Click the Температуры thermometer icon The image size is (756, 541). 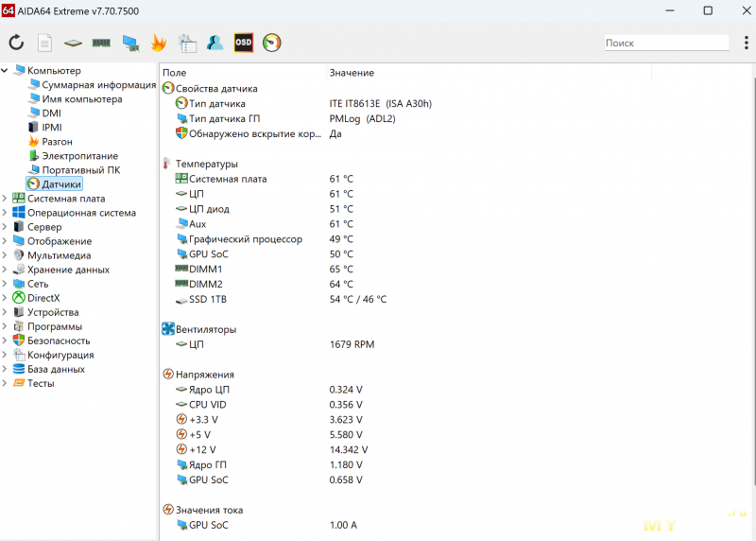tap(167, 164)
